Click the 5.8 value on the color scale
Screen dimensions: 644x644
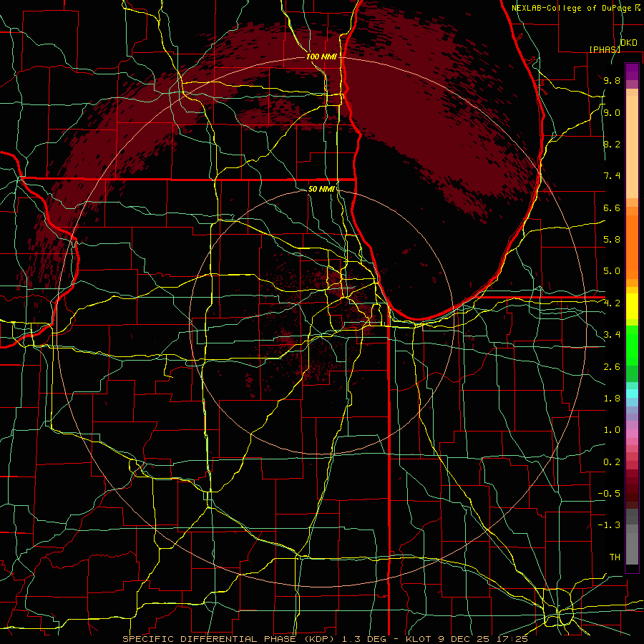pos(612,240)
